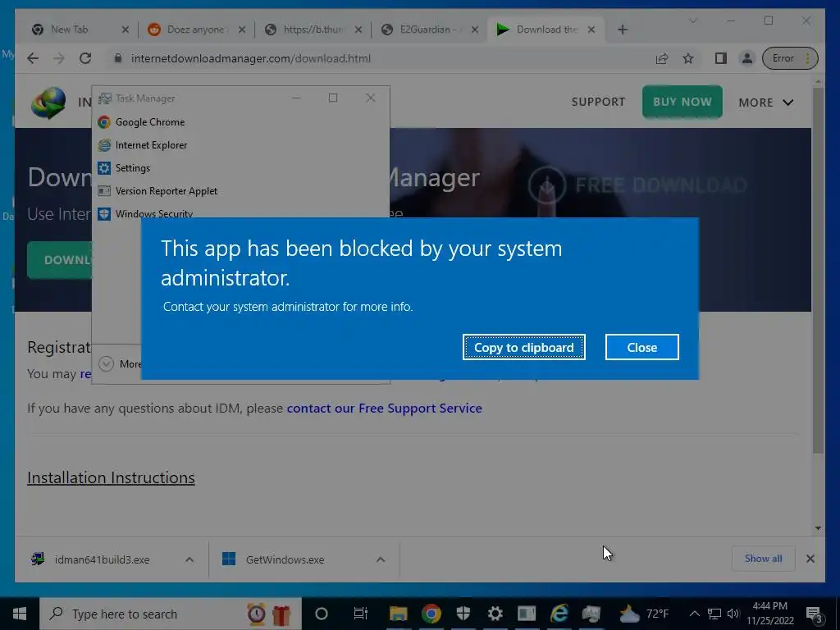
Task: Select Settings row in Task Manager
Action: coord(240,168)
